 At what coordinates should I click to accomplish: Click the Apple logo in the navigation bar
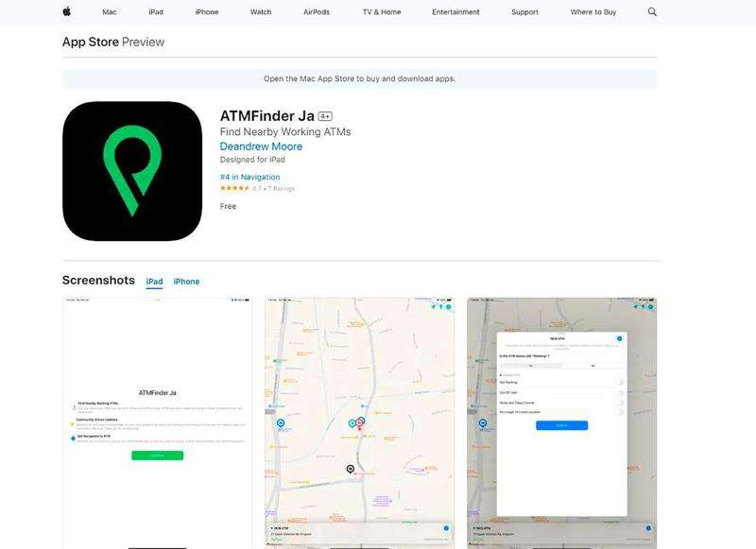pos(66,12)
